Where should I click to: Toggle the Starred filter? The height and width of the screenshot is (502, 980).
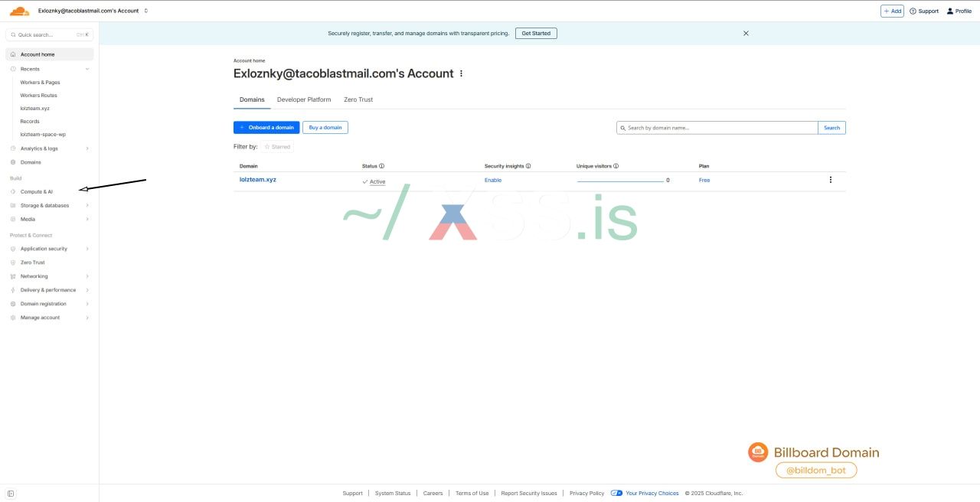click(x=277, y=146)
